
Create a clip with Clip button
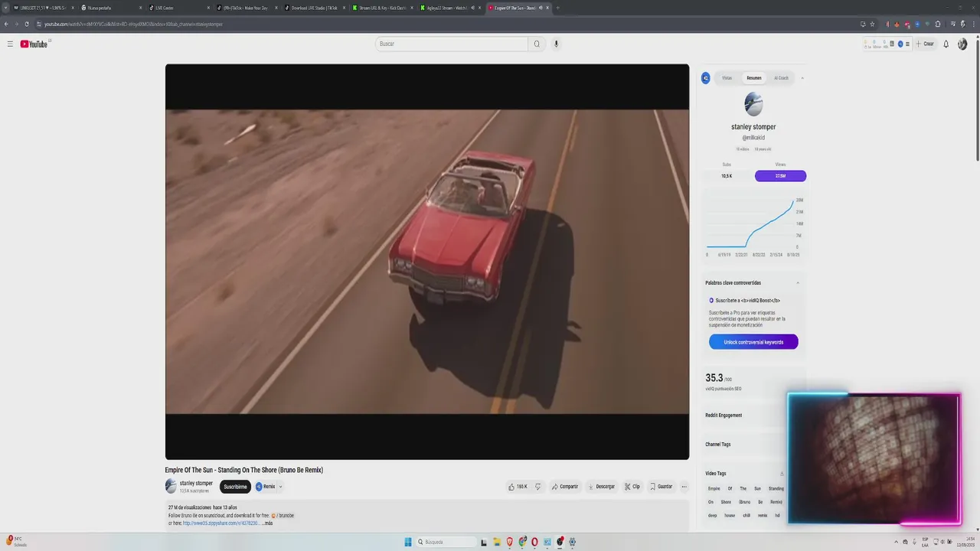click(632, 487)
